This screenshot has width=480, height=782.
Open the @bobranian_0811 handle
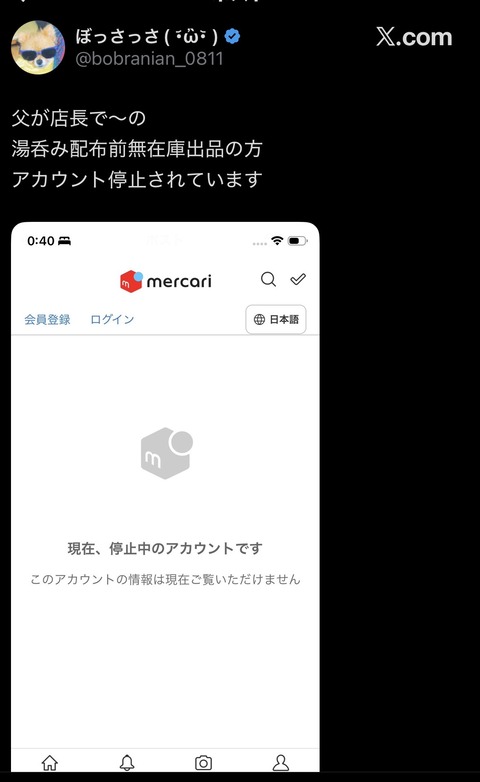(149, 59)
